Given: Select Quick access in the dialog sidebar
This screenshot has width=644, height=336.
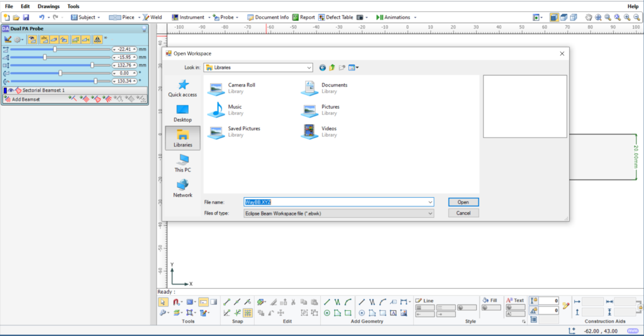Looking at the screenshot, I should [x=182, y=88].
